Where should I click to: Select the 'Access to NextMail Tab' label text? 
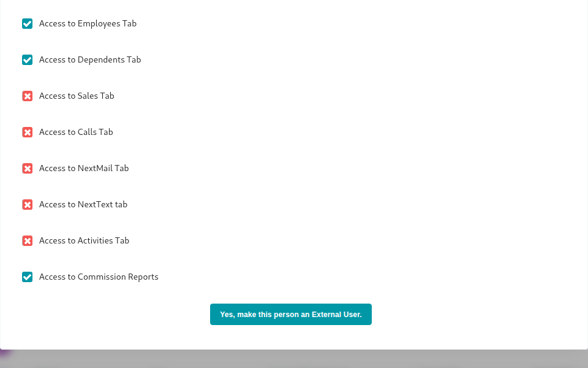84,168
